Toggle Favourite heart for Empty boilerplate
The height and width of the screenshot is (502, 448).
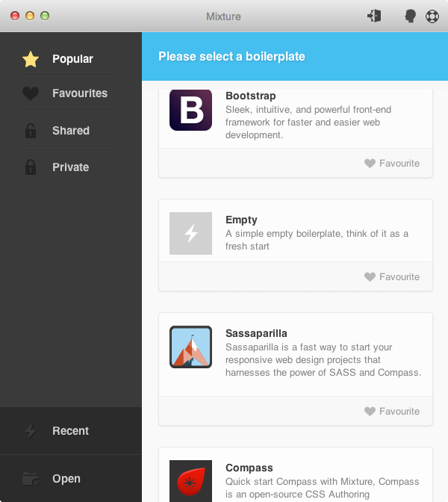tap(370, 277)
